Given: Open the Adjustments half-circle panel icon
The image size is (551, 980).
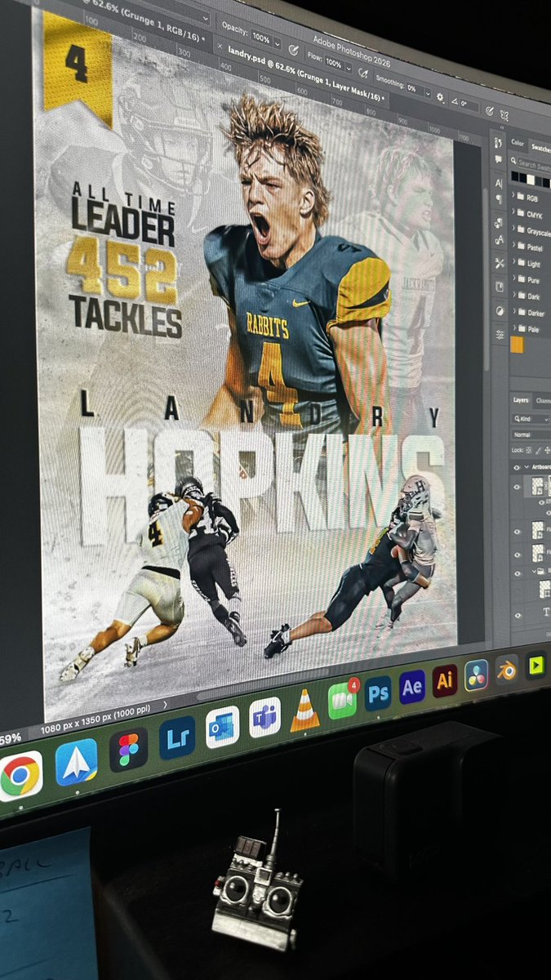Looking at the screenshot, I should point(500,310).
